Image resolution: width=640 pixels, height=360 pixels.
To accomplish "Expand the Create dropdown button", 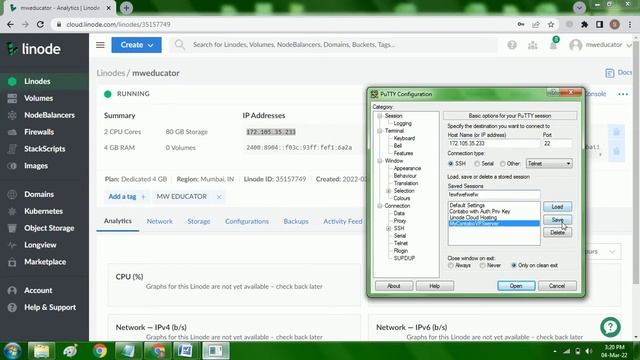I will coord(136,45).
